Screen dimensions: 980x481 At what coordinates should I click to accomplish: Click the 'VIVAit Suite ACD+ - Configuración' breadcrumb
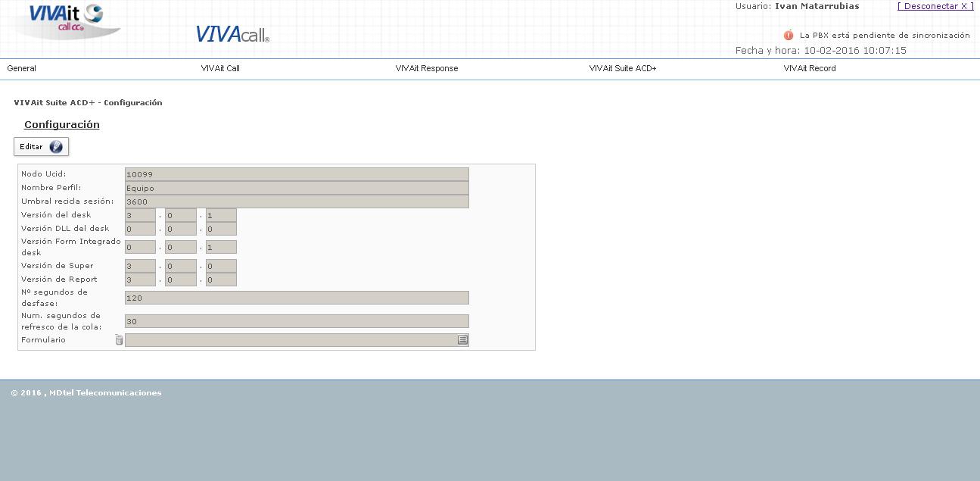[88, 103]
